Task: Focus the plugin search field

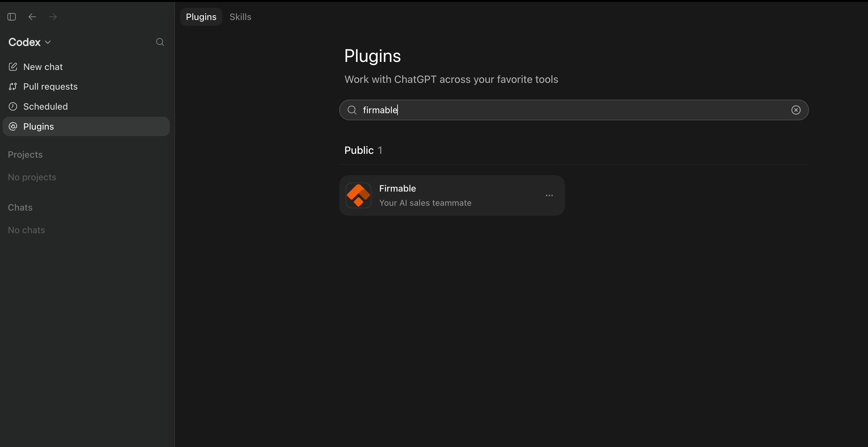Action: pyautogui.click(x=573, y=110)
